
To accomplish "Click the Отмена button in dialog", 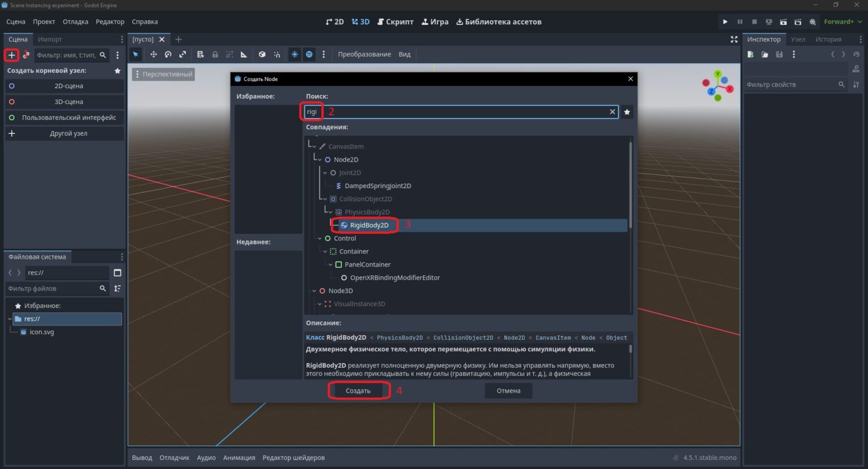I will pos(509,390).
